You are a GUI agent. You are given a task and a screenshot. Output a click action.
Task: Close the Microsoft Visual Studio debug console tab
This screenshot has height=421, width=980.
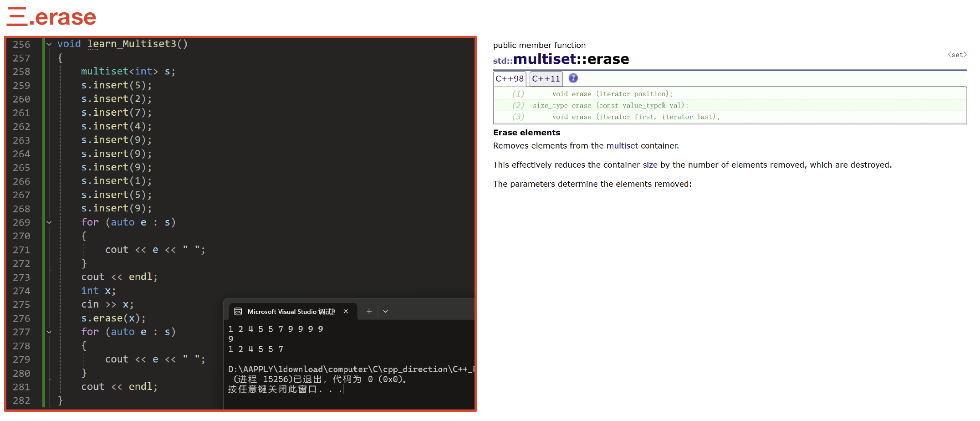click(346, 312)
